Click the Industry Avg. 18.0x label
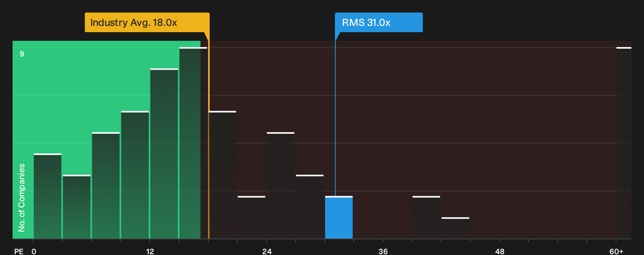644x255 pixels. pos(147,22)
